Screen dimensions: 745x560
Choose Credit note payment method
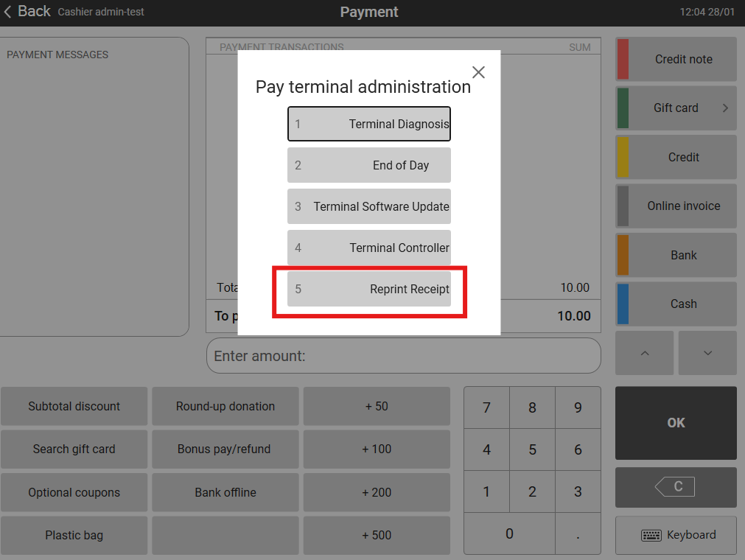coord(676,59)
